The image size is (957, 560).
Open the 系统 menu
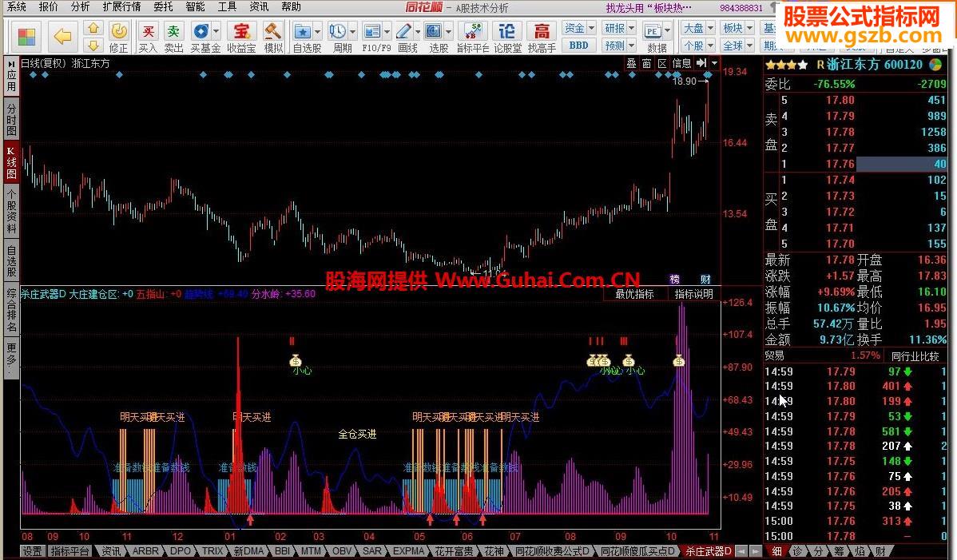pos(17,6)
